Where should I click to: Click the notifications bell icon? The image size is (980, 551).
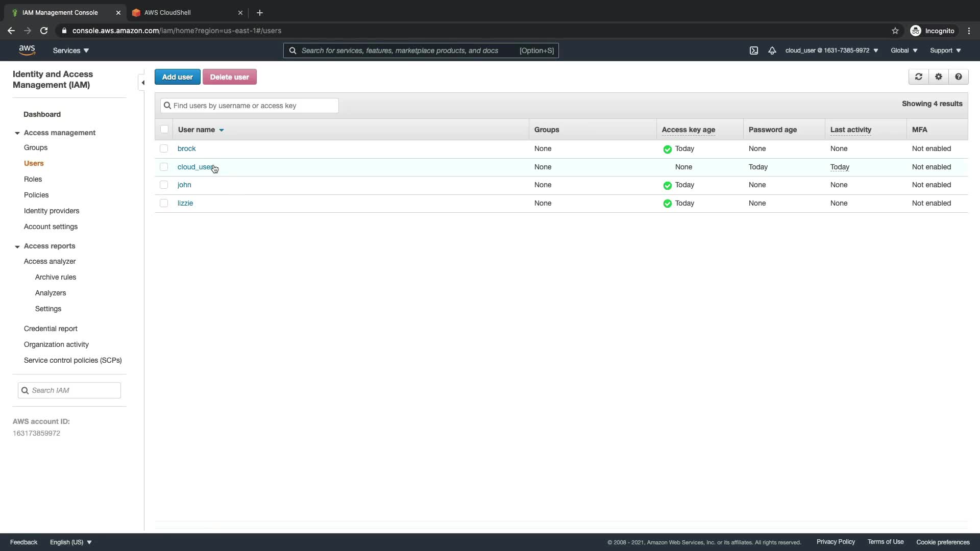click(772, 51)
